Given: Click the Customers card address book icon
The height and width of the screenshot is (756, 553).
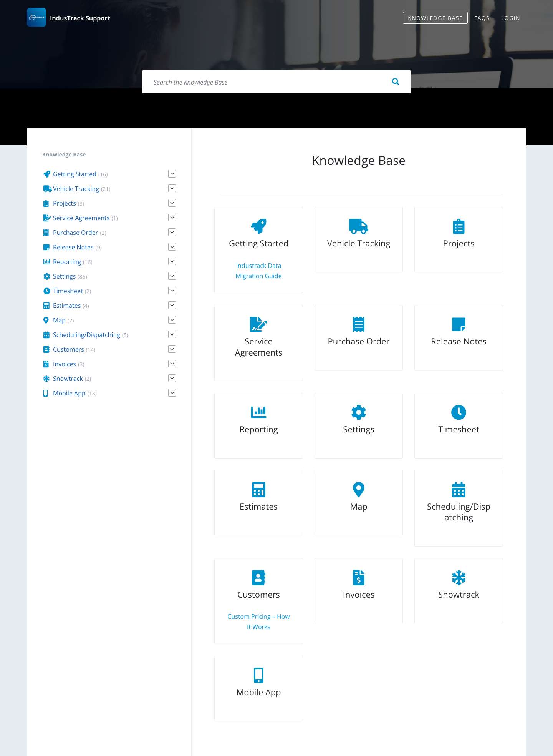Looking at the screenshot, I should coord(258,577).
